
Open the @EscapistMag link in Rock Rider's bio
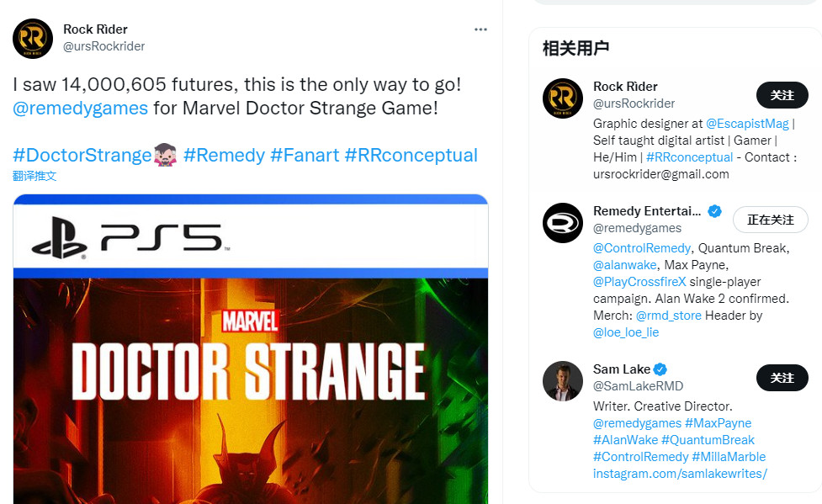tap(747, 124)
